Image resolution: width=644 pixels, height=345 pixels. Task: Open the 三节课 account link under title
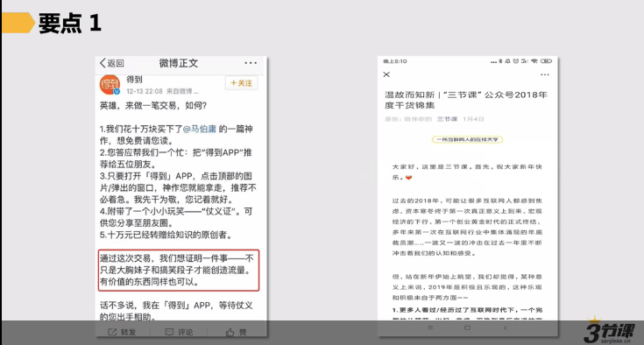point(447,119)
